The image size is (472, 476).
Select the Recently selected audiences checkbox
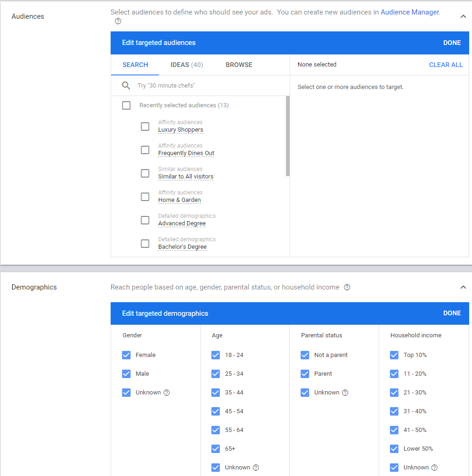tap(126, 105)
